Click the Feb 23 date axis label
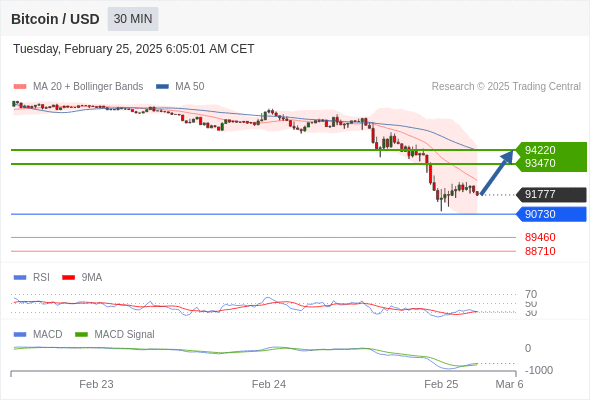590x400 pixels. point(96,384)
